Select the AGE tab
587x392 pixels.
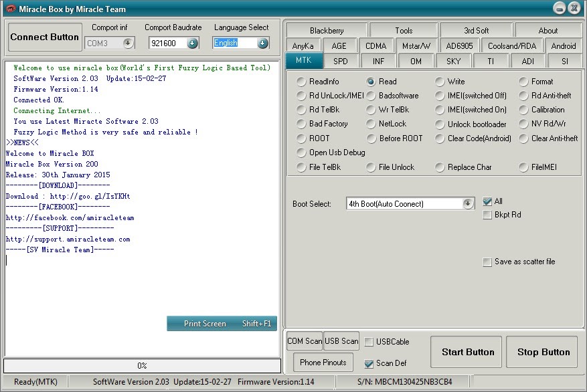339,45
